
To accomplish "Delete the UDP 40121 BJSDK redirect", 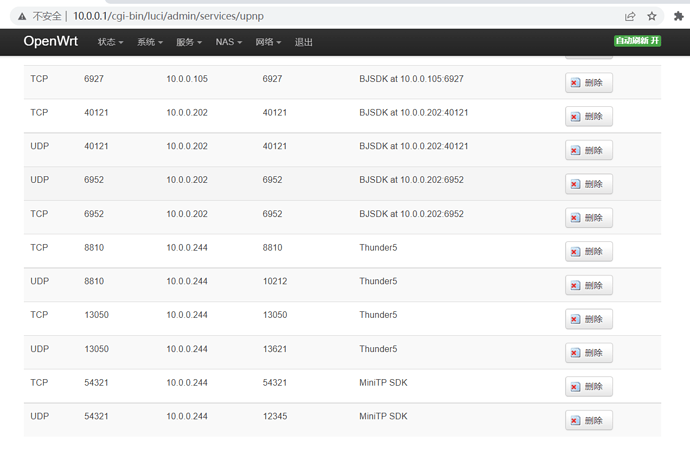I will click(x=588, y=150).
